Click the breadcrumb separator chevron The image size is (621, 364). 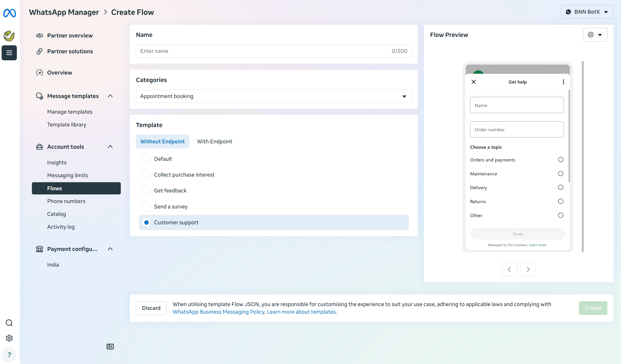(x=106, y=12)
